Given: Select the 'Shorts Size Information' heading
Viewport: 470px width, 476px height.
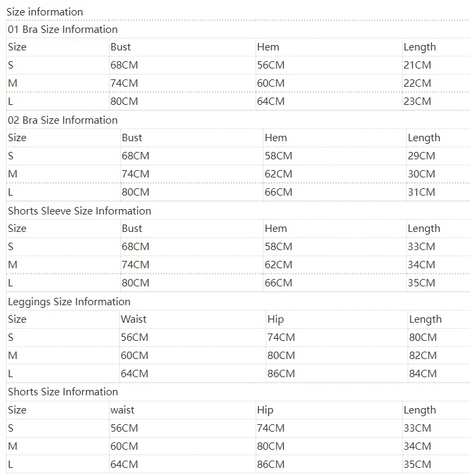Looking at the screenshot, I should pyautogui.click(x=63, y=392).
